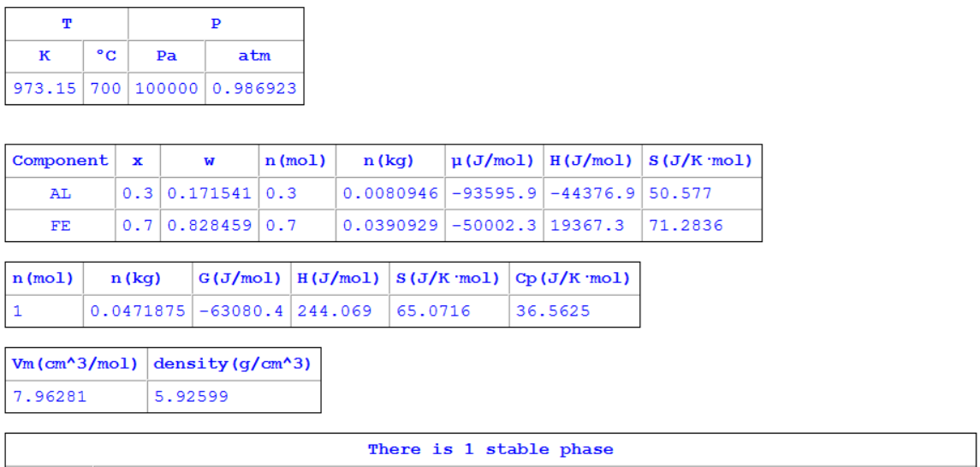Click the "There is 1 stable phase" heading
The width and height of the screenshot is (980, 467).
(490, 449)
